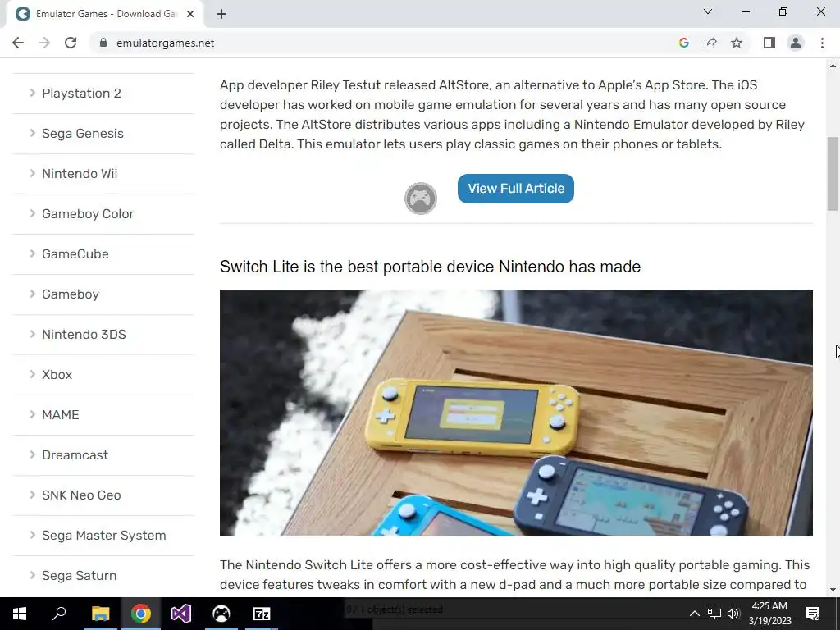Click the View Full Article button
The height and width of the screenshot is (630, 840).
point(516,189)
